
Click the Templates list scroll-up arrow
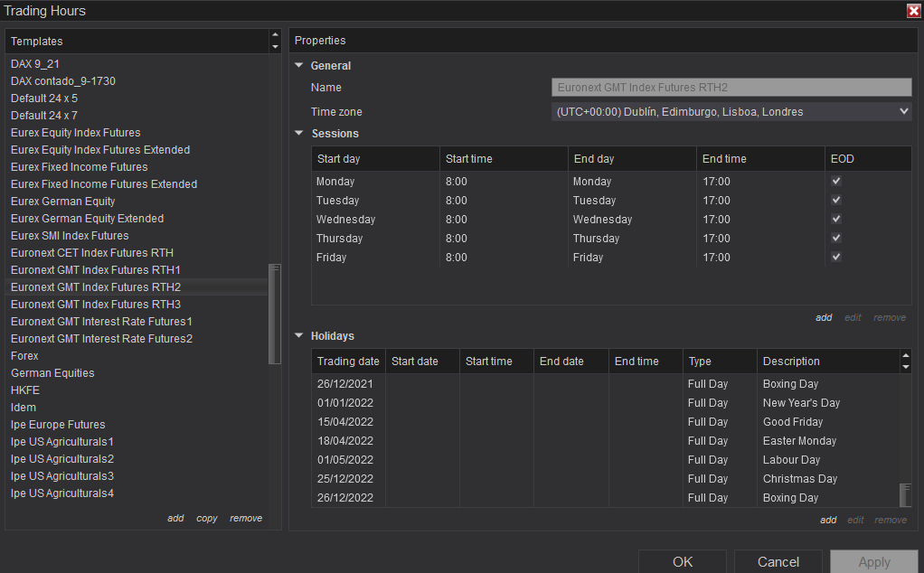tap(275, 36)
